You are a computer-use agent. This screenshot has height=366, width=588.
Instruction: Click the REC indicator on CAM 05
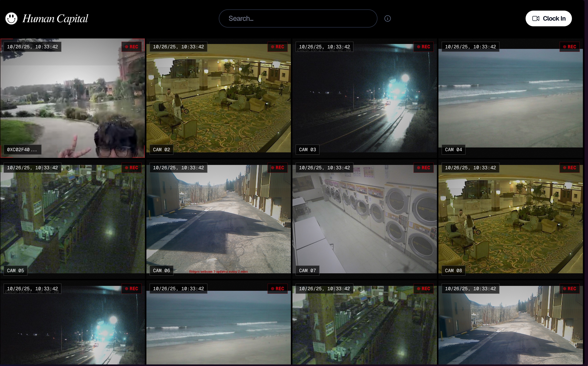pyautogui.click(x=131, y=168)
